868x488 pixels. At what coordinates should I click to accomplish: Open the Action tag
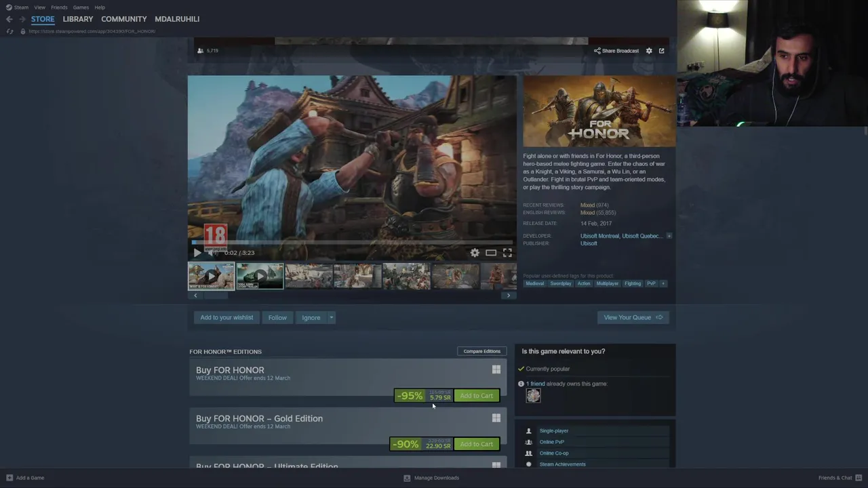click(x=584, y=283)
